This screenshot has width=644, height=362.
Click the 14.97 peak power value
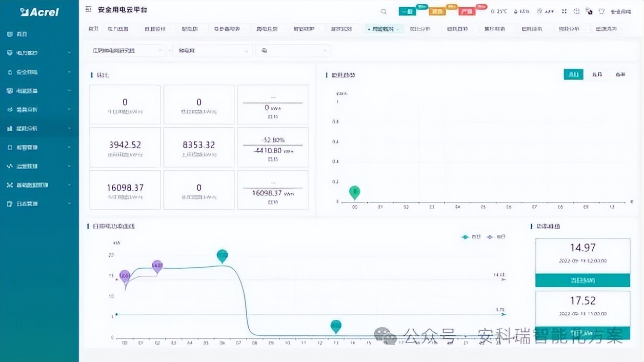[x=583, y=248]
